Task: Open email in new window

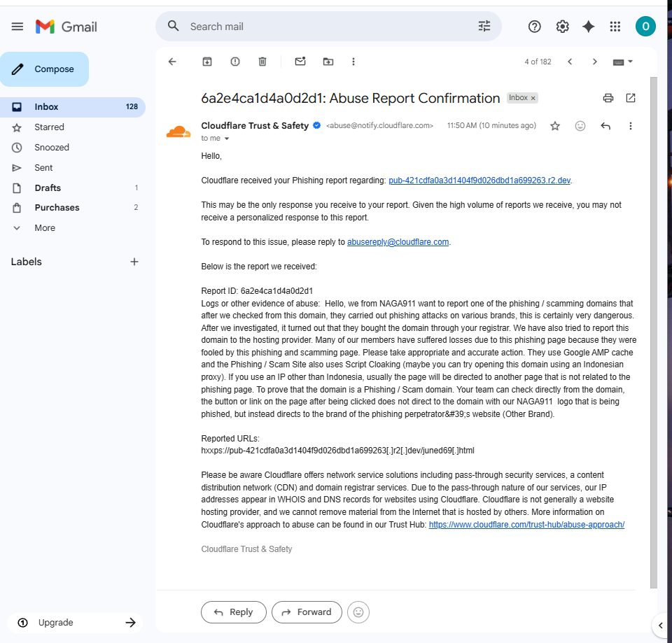Action: (x=631, y=98)
